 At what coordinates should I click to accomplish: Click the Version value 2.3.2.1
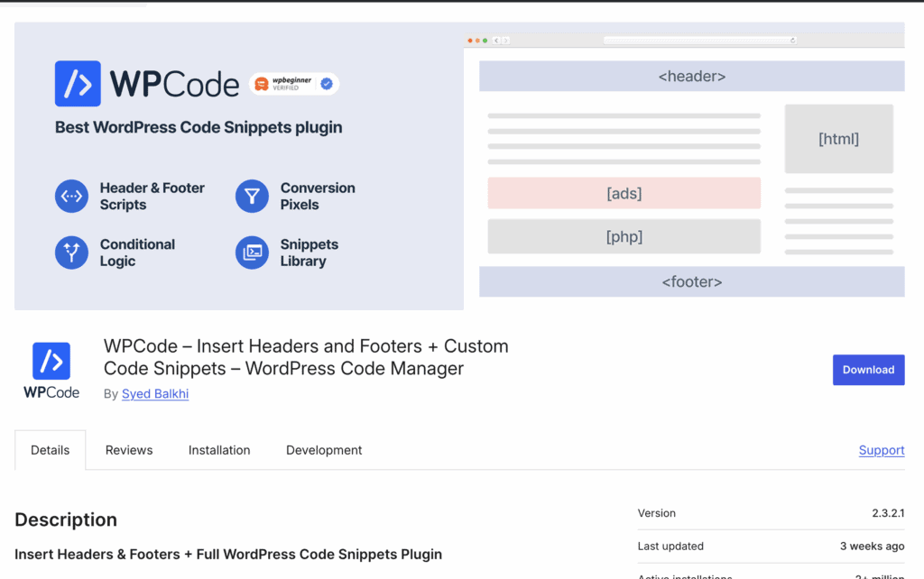888,513
